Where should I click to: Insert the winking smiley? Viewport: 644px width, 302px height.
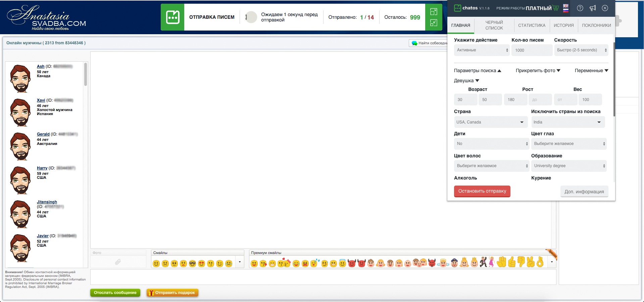point(219,263)
